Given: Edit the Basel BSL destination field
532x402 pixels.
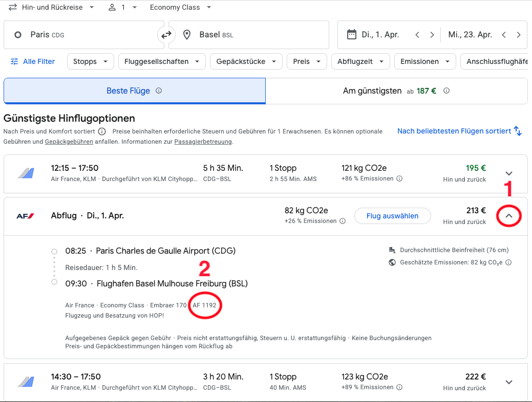Looking at the screenshot, I should pos(249,35).
